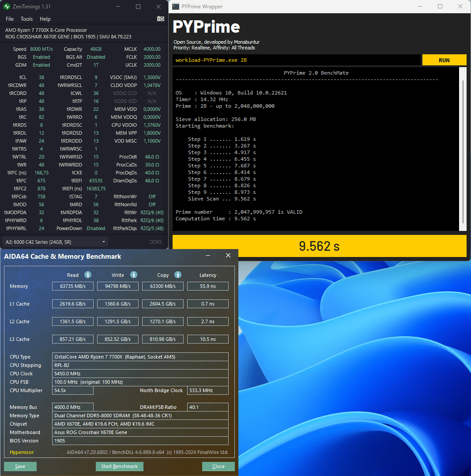Click the Read info icon in AIDA64
This screenshot has width=471, height=476.
[x=88, y=275]
